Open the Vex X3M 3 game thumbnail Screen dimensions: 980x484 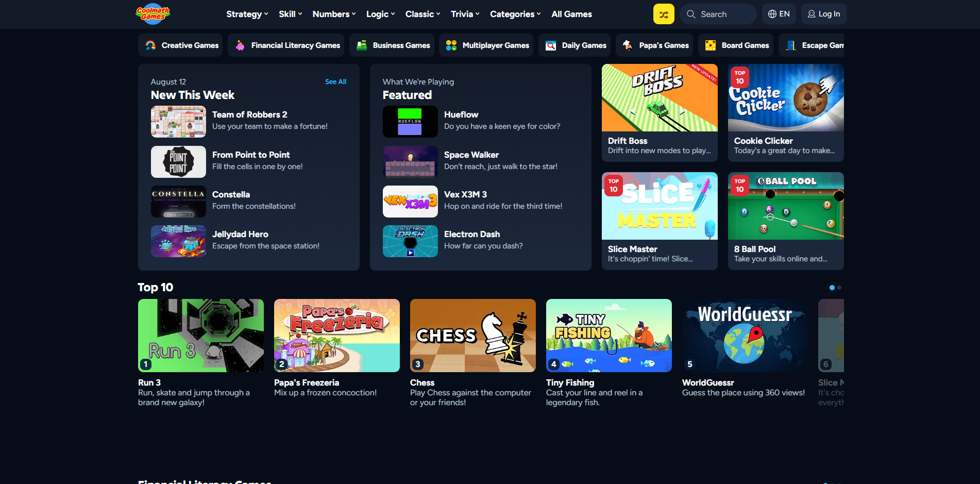point(410,202)
